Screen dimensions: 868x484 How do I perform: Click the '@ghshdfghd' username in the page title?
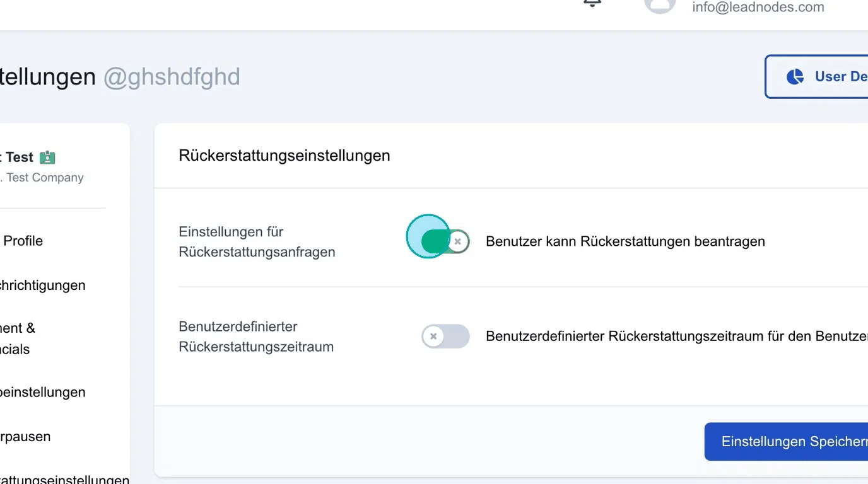(x=172, y=77)
